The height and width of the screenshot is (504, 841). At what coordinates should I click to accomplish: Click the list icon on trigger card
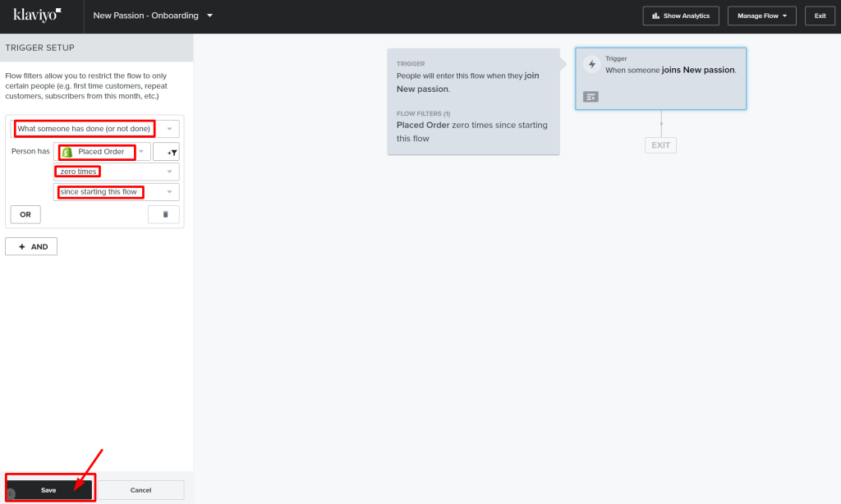click(591, 97)
